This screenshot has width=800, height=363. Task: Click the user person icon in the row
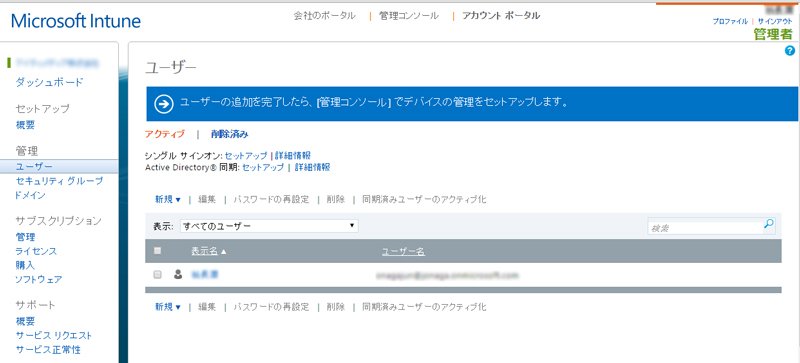click(x=178, y=274)
